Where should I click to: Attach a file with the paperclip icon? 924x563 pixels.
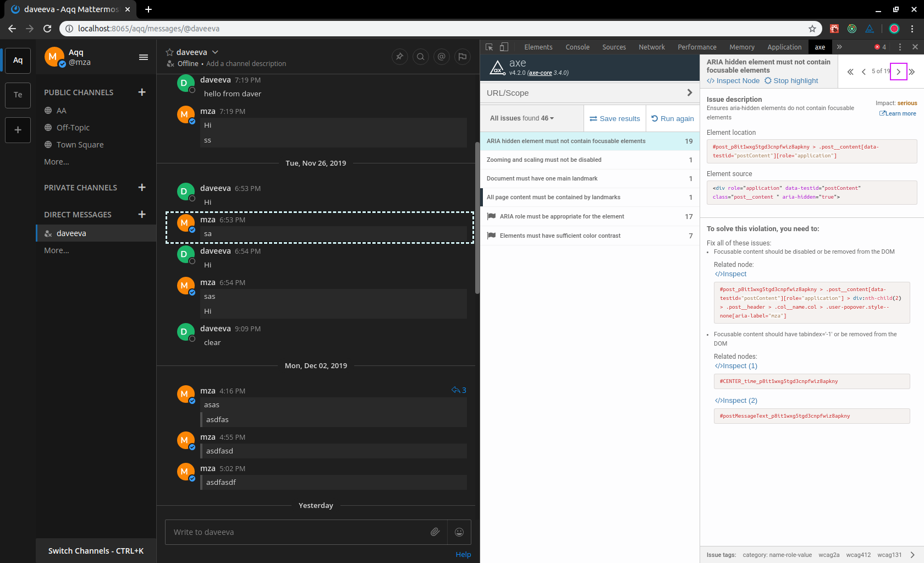pos(435,532)
